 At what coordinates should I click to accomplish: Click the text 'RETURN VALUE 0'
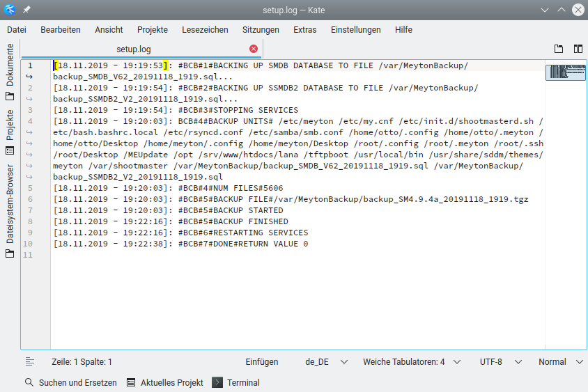coord(273,244)
